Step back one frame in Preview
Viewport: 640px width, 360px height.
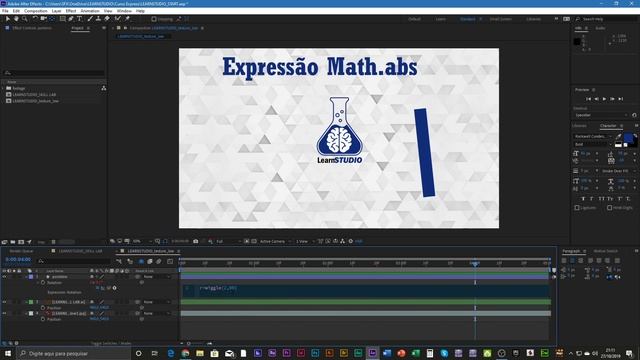596,99
